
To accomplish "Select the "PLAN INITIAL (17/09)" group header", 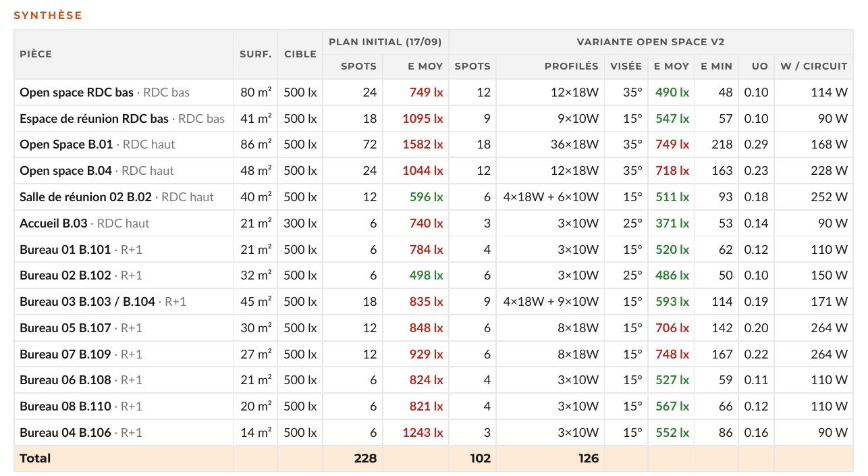I will point(385,42).
